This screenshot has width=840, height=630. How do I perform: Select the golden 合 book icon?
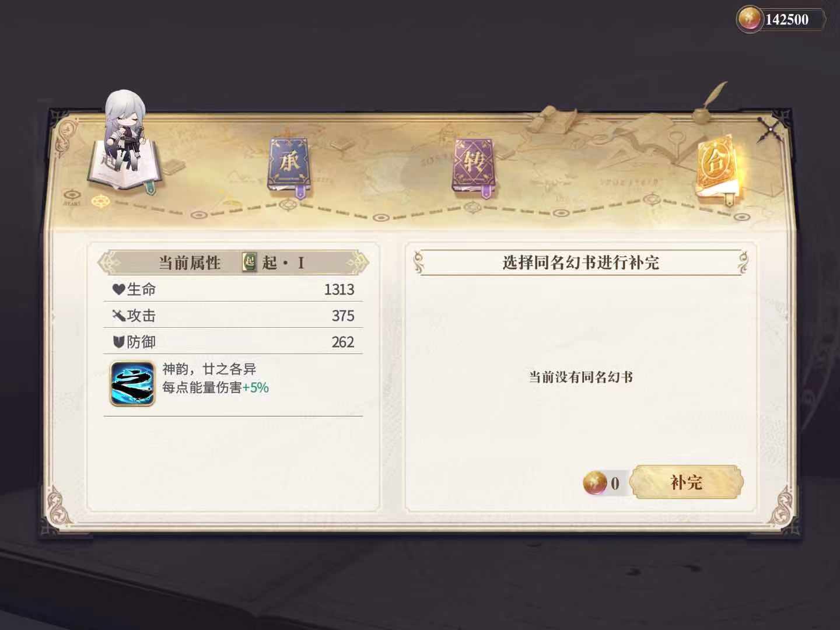(x=716, y=169)
